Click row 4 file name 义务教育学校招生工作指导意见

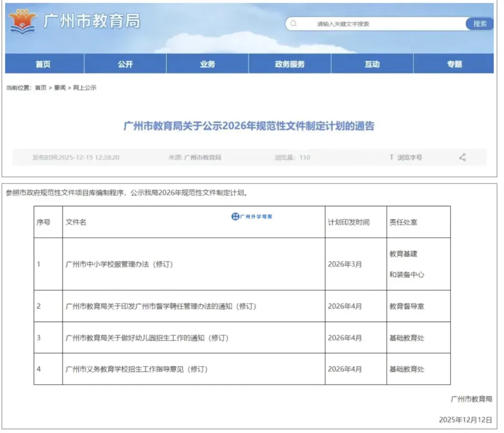coord(137,369)
